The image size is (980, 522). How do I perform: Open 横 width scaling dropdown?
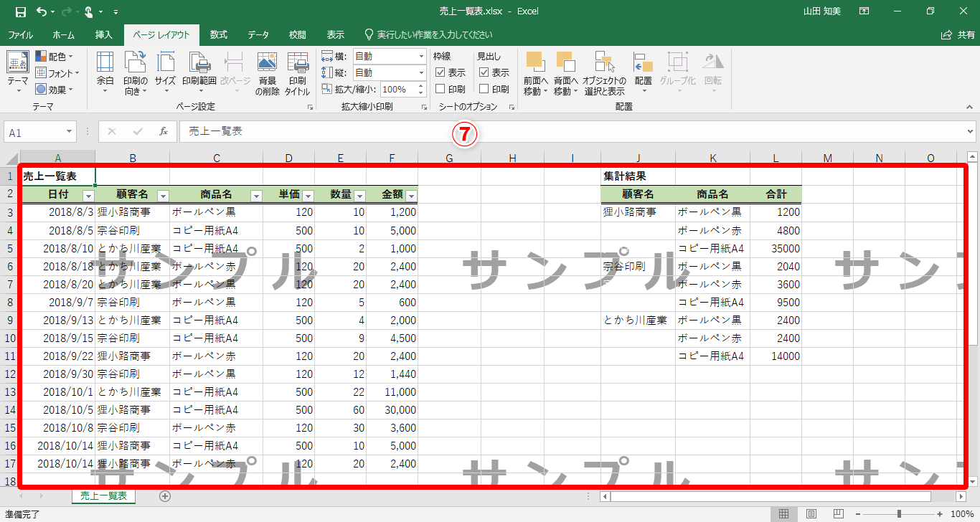(x=421, y=56)
